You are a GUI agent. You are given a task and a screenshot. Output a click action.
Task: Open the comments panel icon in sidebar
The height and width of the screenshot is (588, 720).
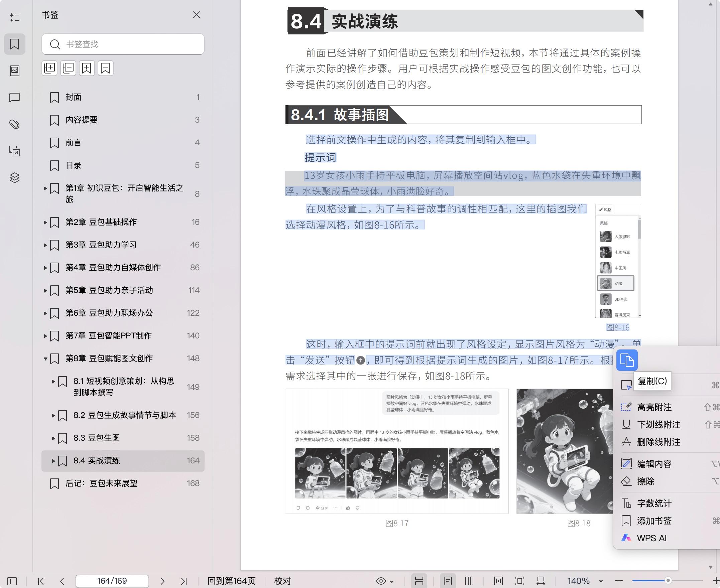click(x=14, y=98)
